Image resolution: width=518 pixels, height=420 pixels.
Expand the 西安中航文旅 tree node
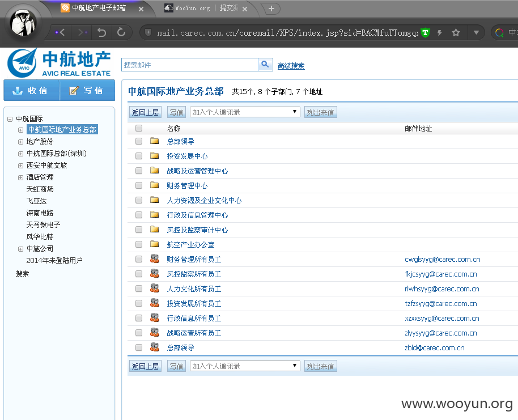click(x=20, y=166)
